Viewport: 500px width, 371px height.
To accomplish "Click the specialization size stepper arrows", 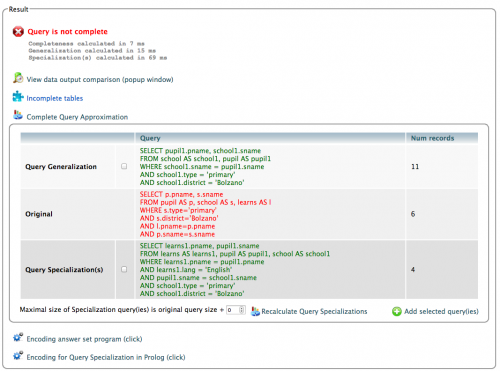I will (x=242, y=310).
